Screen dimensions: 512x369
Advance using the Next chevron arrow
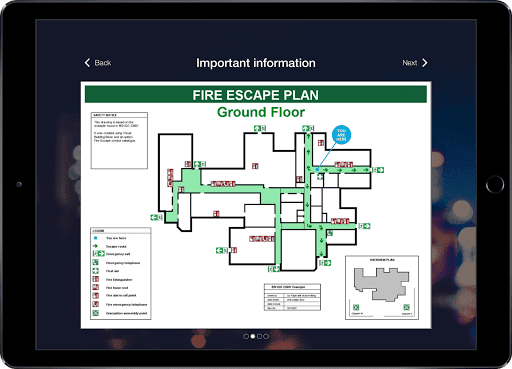(x=425, y=63)
